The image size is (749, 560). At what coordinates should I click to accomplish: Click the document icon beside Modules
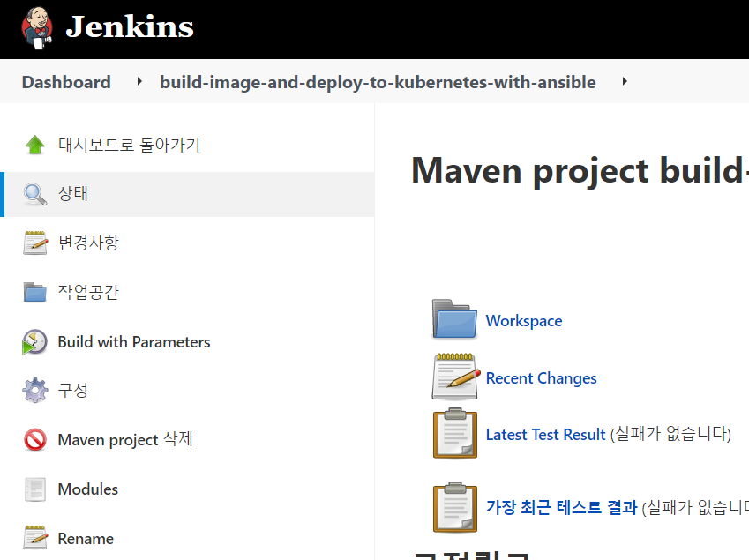pos(35,489)
